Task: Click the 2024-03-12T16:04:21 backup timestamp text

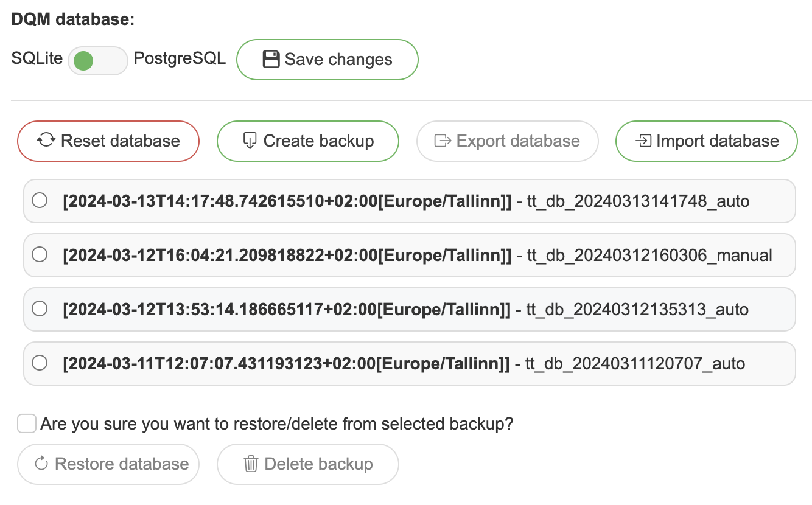Action: coord(287,255)
